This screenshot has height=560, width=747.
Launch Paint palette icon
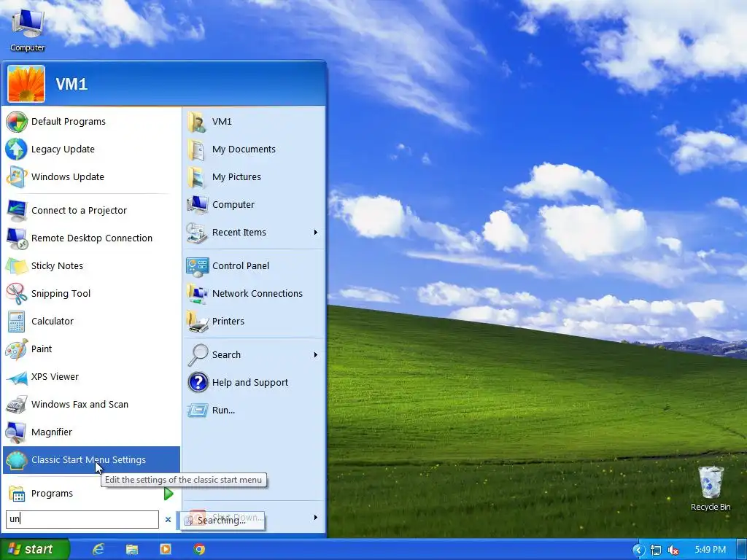17,349
